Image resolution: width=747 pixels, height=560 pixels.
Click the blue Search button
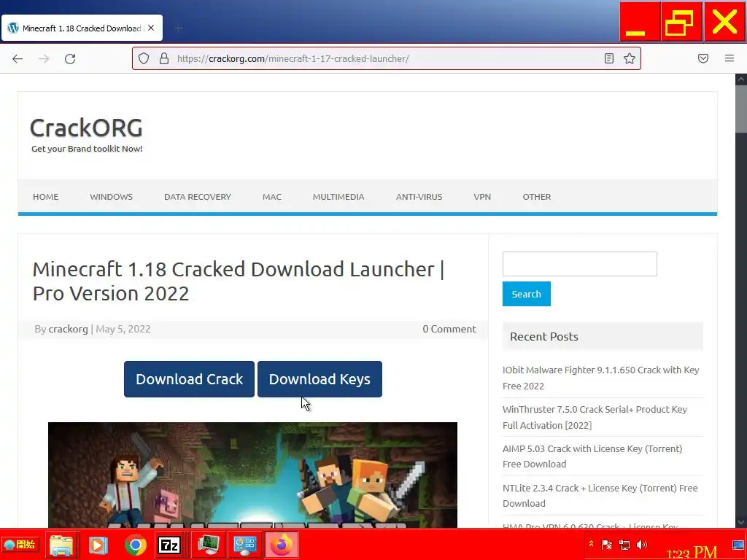coord(527,294)
